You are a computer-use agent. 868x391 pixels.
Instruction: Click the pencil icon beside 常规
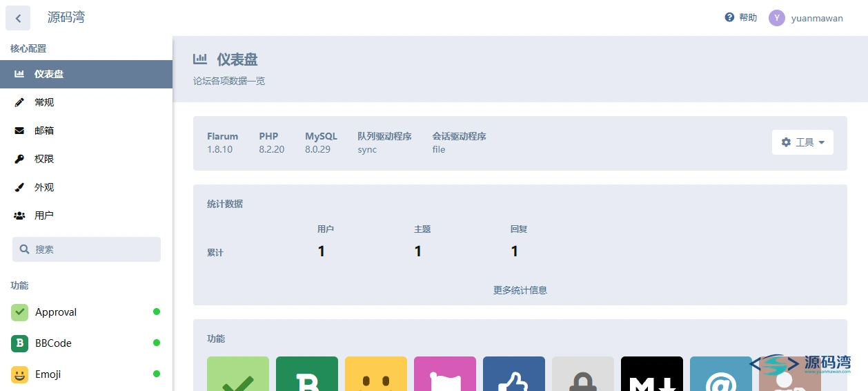pos(19,102)
